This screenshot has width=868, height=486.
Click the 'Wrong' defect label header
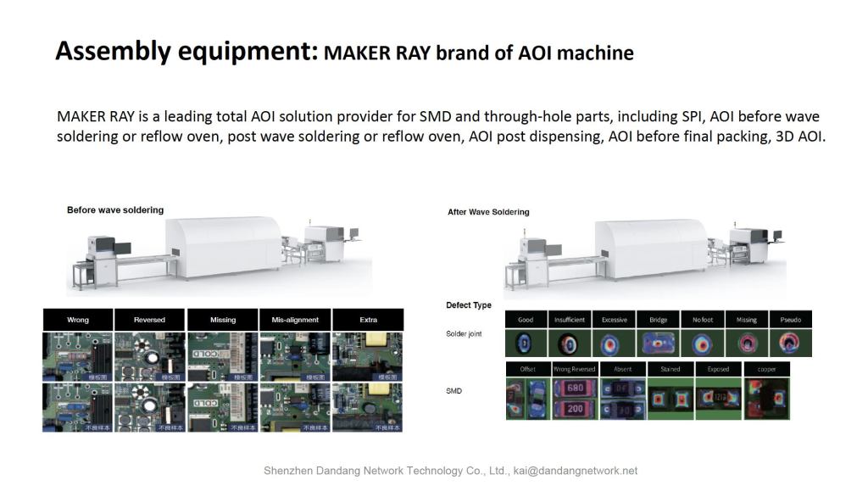[x=78, y=320]
